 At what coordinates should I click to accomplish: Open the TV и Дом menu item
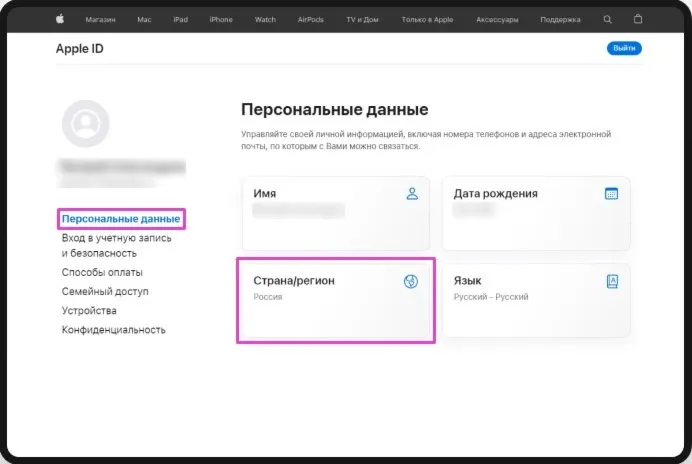(x=362, y=20)
